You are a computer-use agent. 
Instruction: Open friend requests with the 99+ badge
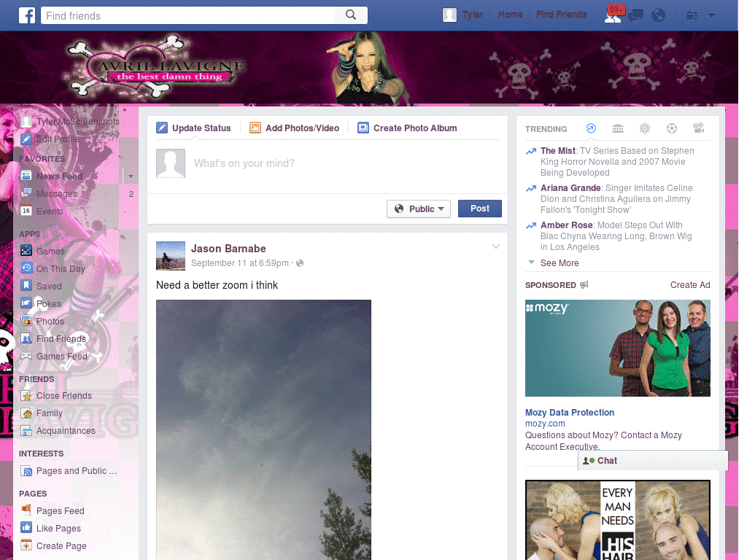(615, 15)
